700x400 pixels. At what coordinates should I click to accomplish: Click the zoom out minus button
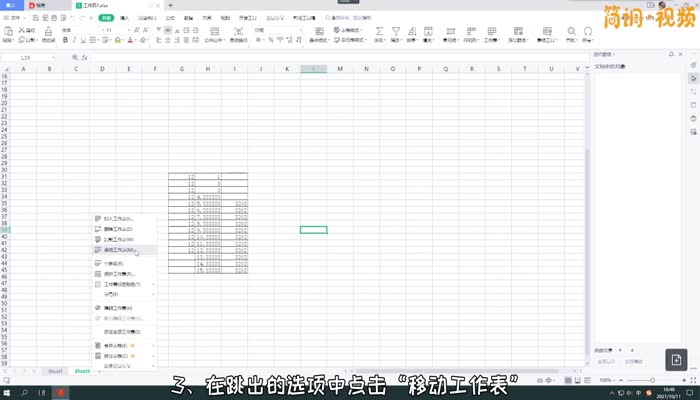(x=621, y=380)
